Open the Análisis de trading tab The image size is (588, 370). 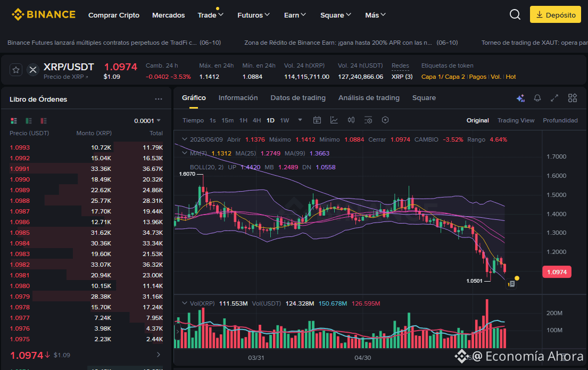pos(369,98)
